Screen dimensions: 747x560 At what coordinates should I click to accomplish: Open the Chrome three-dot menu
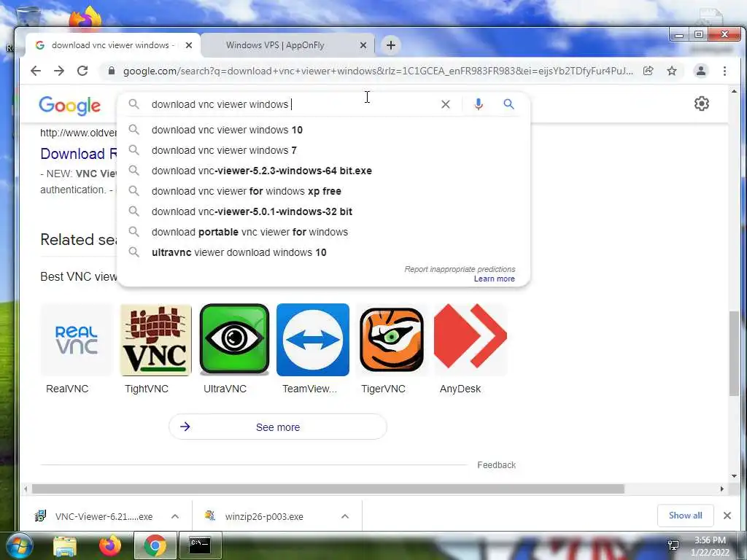[x=724, y=71]
